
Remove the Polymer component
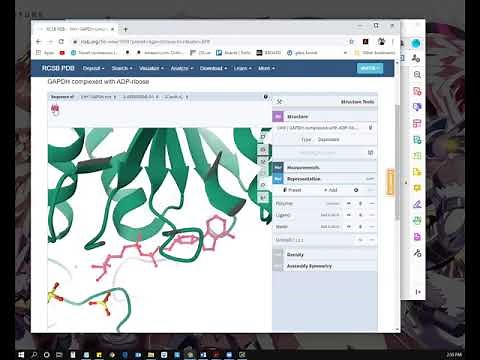coord(360,203)
